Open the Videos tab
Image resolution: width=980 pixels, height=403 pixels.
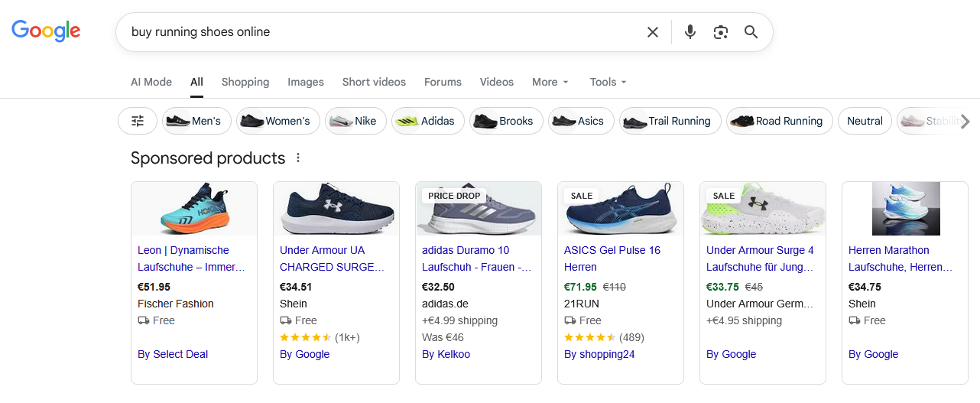coord(497,82)
